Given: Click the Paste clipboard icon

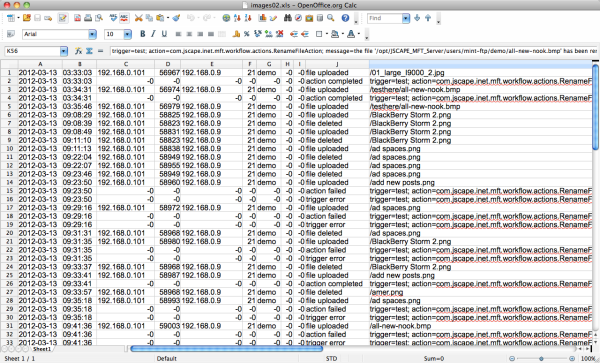Looking at the screenshot, I should click(160, 18).
